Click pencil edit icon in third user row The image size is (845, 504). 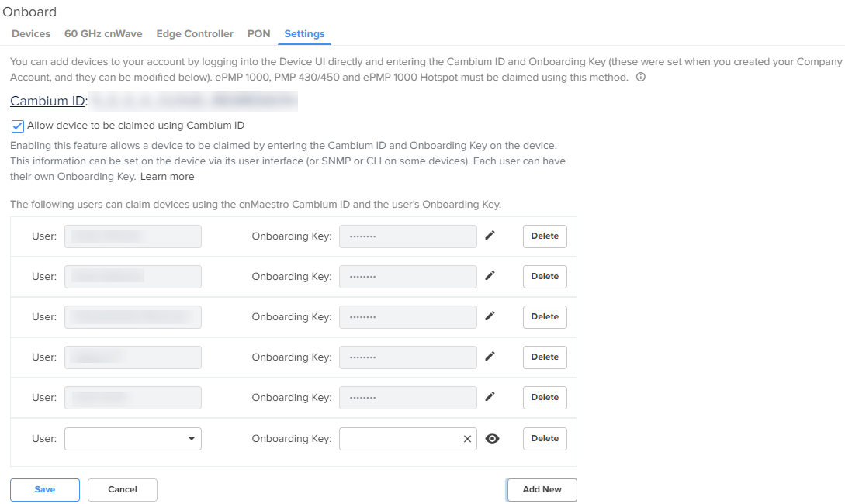click(x=490, y=316)
